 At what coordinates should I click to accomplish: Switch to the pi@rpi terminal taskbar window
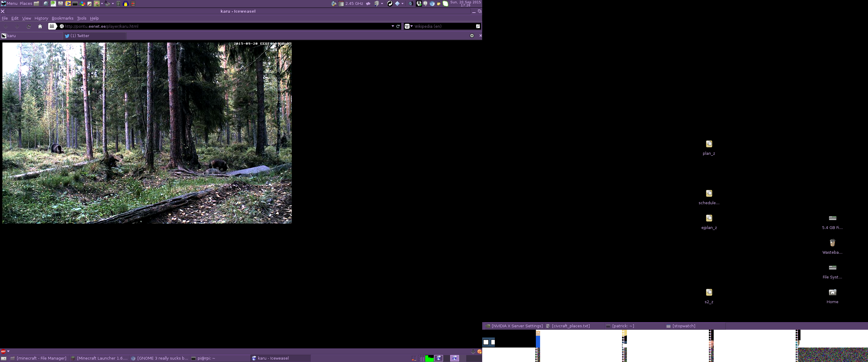[x=220, y=358]
